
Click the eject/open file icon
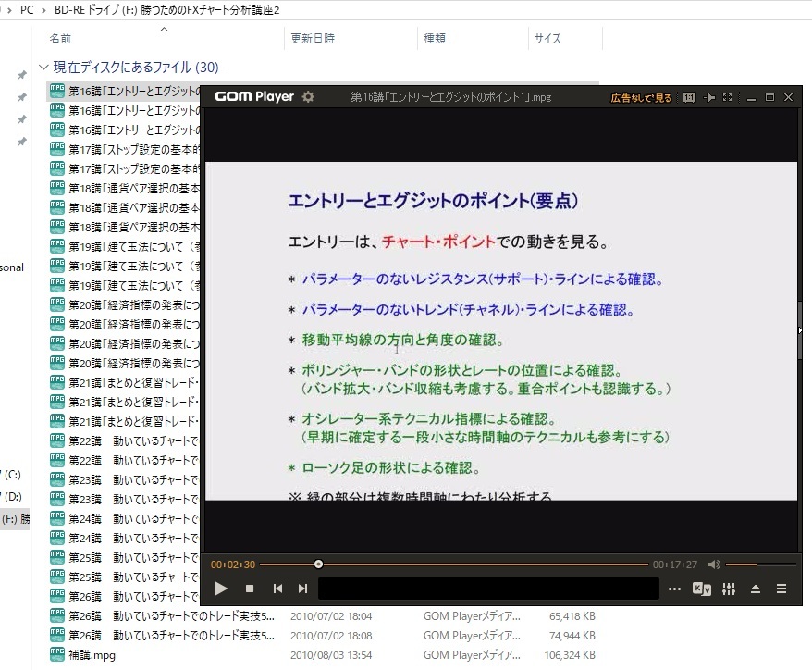(x=755, y=589)
